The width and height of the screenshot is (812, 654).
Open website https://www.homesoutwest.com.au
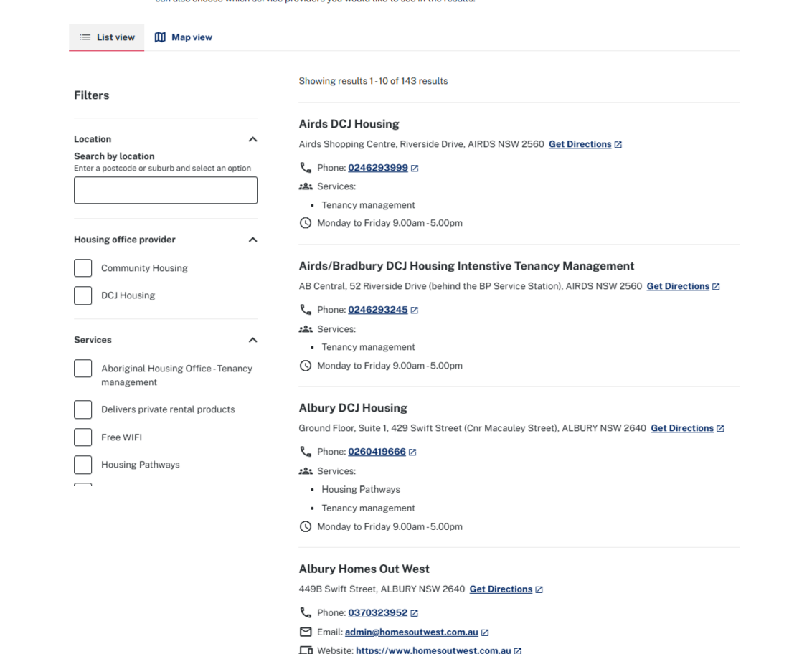point(433,650)
